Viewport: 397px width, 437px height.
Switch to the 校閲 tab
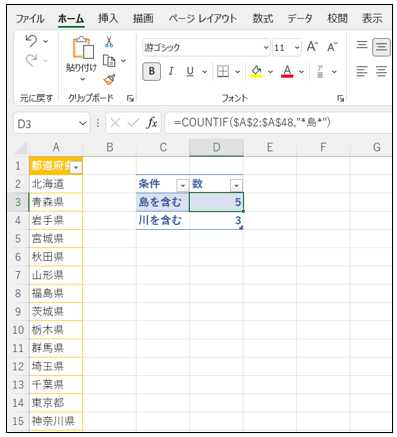pyautogui.click(x=337, y=19)
